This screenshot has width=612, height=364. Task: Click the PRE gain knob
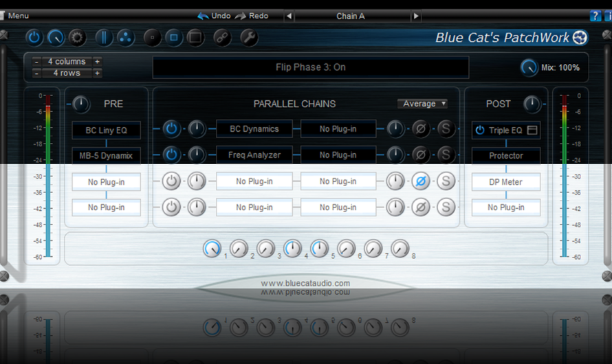81,104
